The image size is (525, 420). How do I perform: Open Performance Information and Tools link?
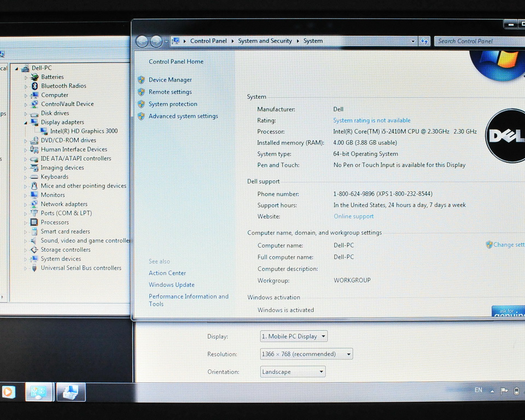(189, 300)
